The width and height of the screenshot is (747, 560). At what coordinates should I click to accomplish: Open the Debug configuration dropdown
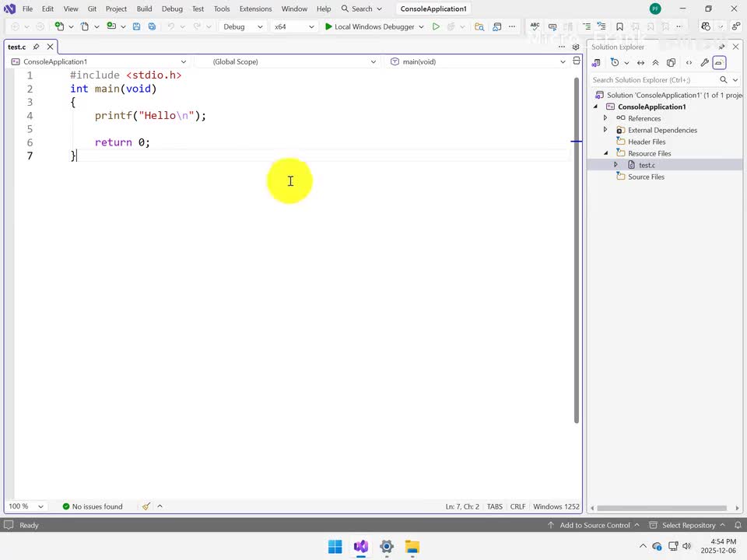click(x=243, y=26)
